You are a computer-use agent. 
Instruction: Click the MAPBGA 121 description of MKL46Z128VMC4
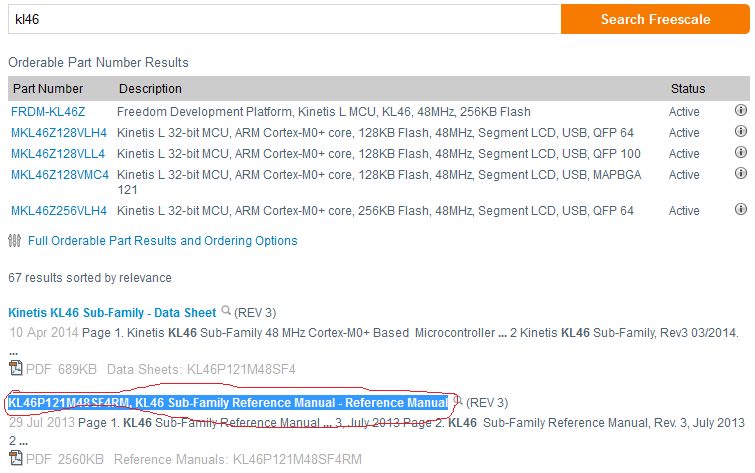pyautogui.click(x=379, y=182)
